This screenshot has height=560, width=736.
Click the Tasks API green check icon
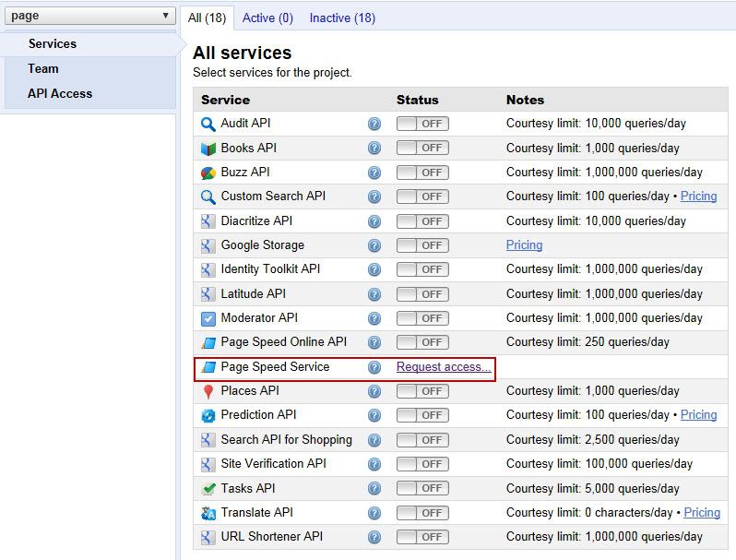pyautogui.click(x=208, y=489)
